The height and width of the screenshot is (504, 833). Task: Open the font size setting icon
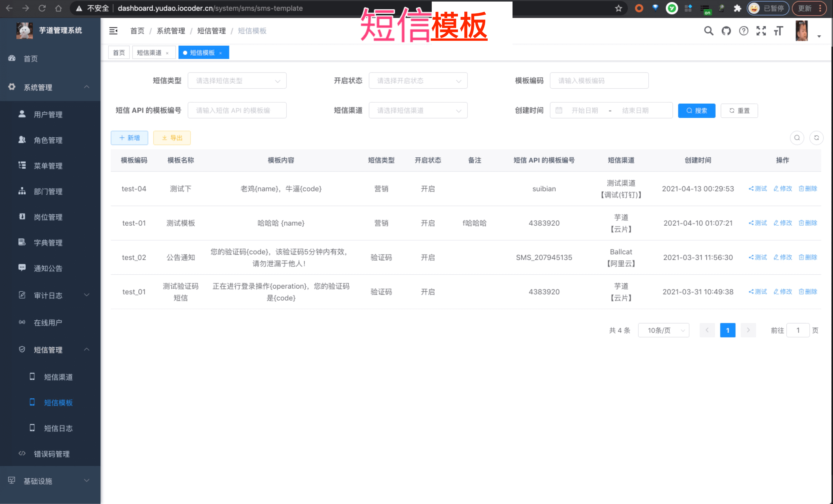click(x=778, y=31)
